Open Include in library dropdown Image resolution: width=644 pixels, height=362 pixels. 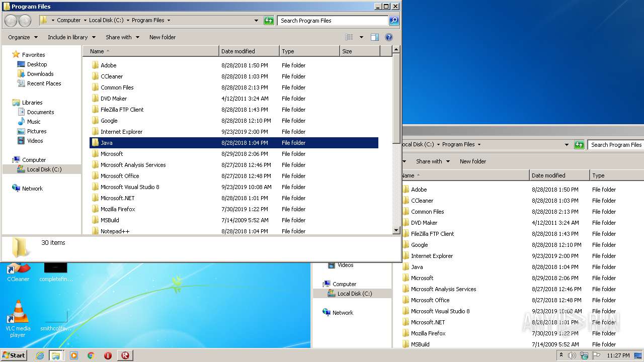pos(71,37)
